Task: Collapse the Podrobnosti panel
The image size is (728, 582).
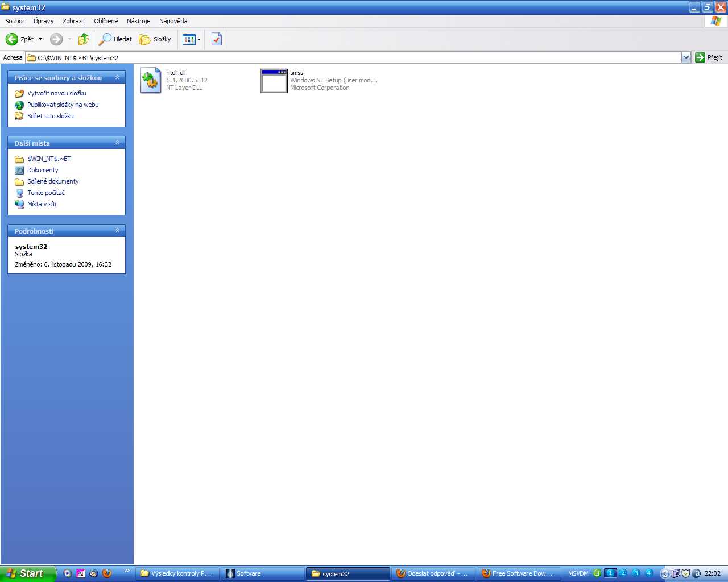Action: [x=118, y=231]
